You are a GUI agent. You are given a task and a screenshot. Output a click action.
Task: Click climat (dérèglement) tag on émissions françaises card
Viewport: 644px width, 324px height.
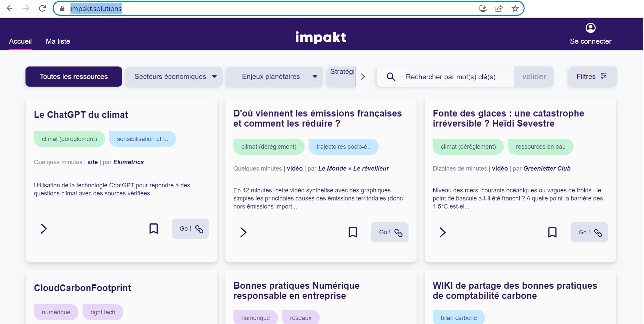269,147
